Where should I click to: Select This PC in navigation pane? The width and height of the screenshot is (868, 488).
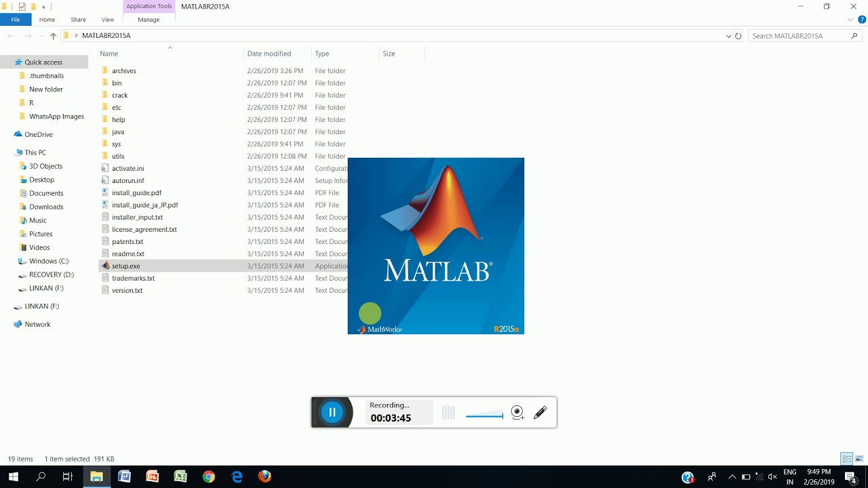(x=35, y=152)
